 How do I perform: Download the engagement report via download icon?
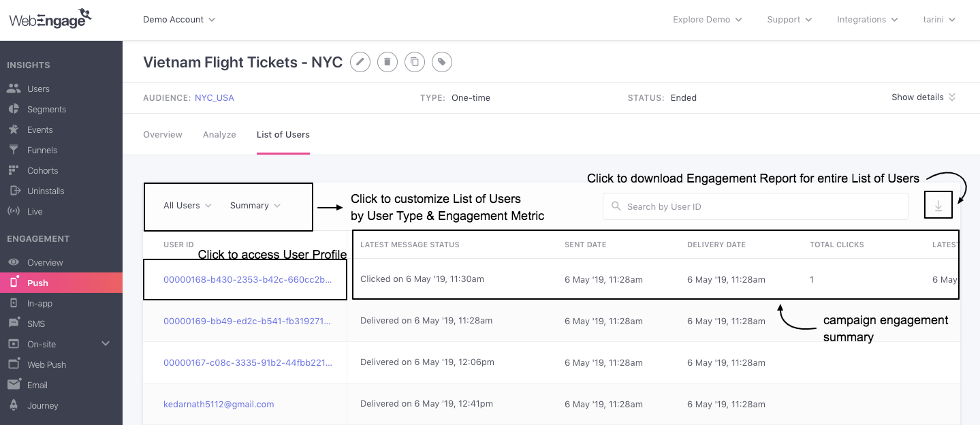(938, 206)
